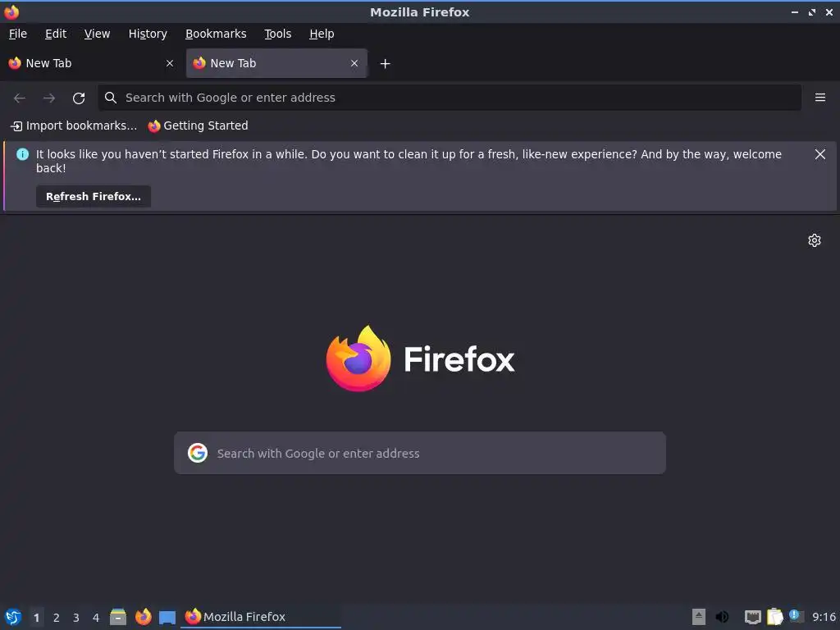Select the second New Tab
The width and height of the screenshot is (840, 630).
click(276, 63)
